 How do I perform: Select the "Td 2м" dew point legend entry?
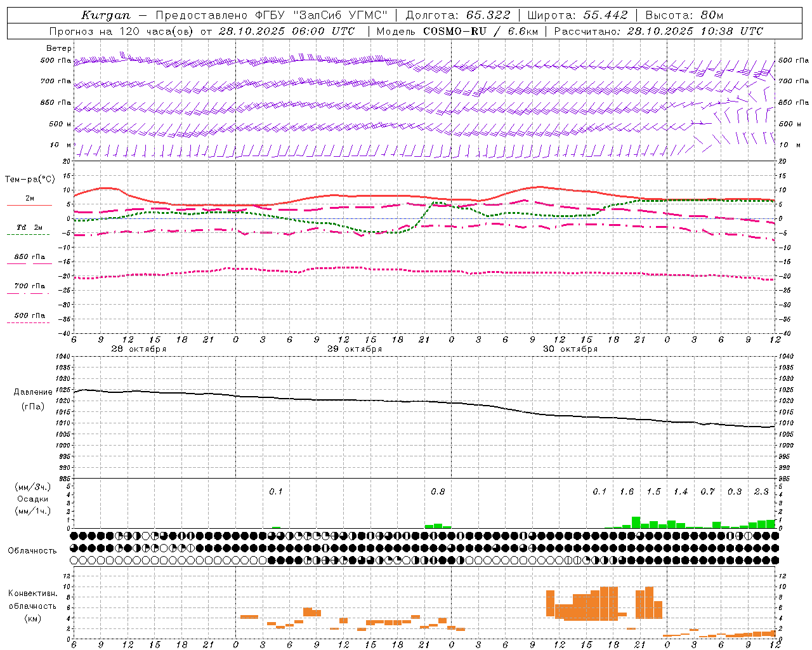click(30, 227)
